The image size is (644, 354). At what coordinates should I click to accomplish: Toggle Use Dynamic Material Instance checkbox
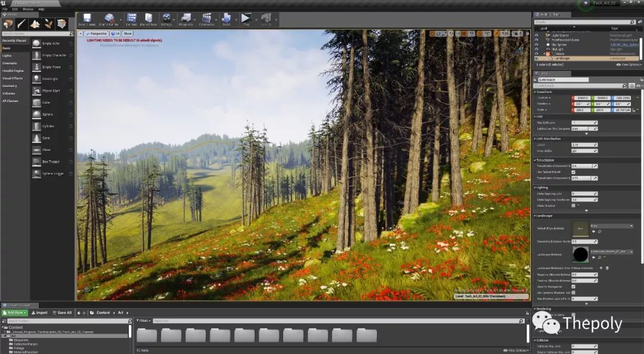574,293
